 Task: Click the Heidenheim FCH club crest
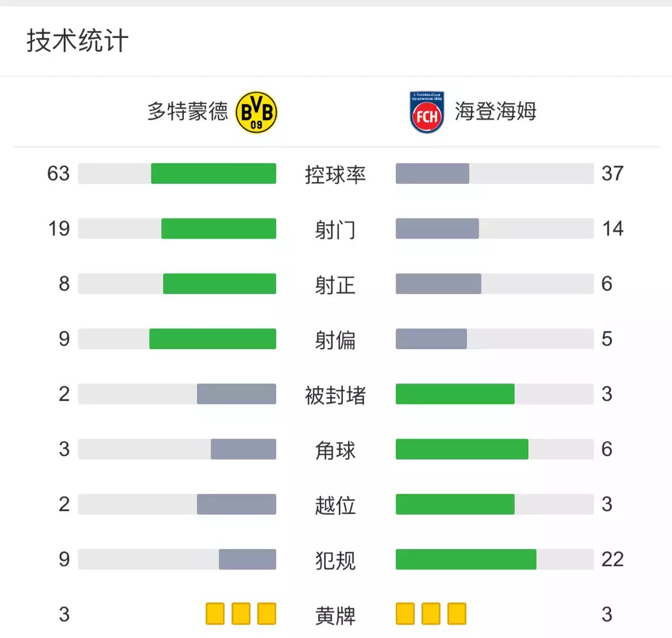[x=427, y=112]
